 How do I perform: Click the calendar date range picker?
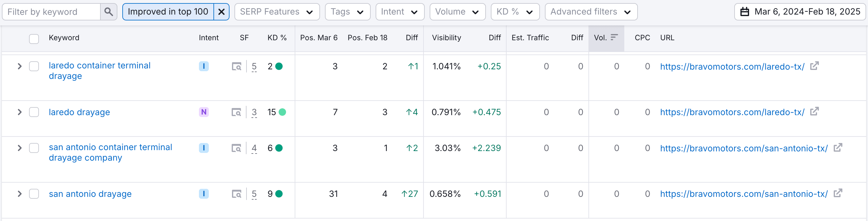coord(800,12)
